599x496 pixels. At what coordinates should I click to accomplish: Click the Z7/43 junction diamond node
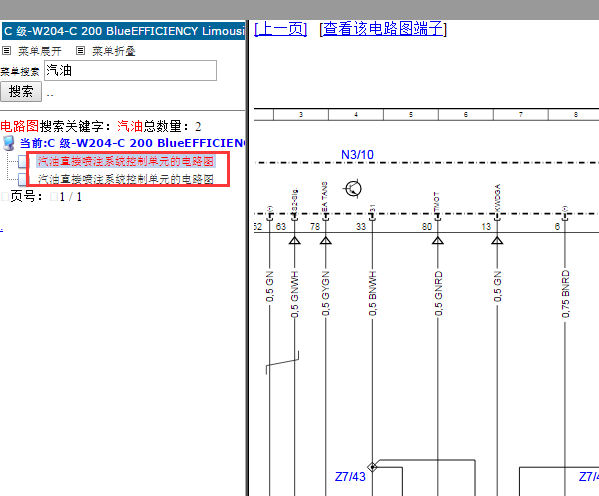372,467
